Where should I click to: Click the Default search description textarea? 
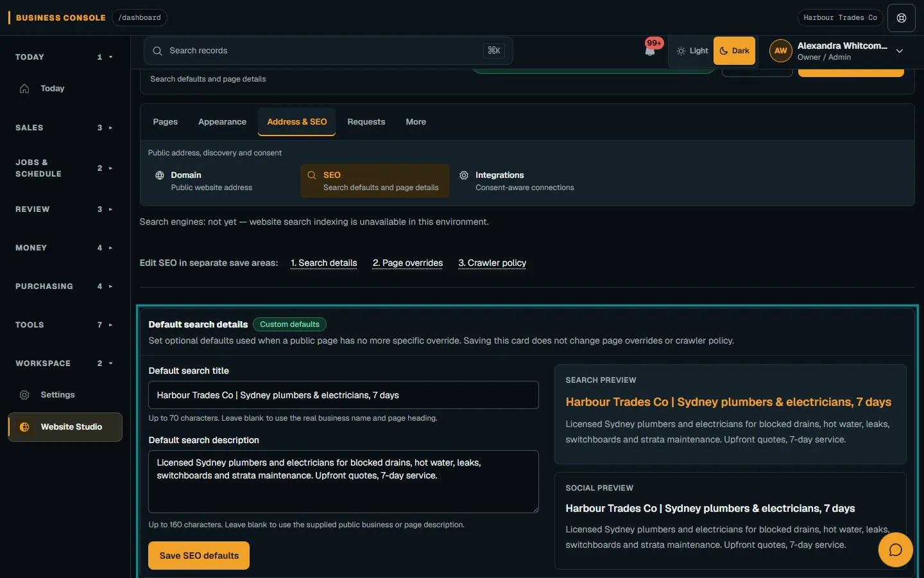[x=343, y=482]
